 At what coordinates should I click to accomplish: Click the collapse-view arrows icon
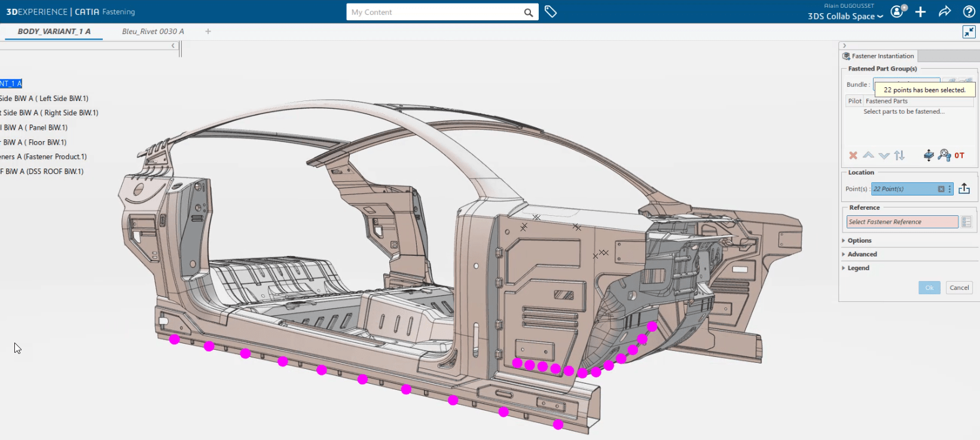pos(969,32)
